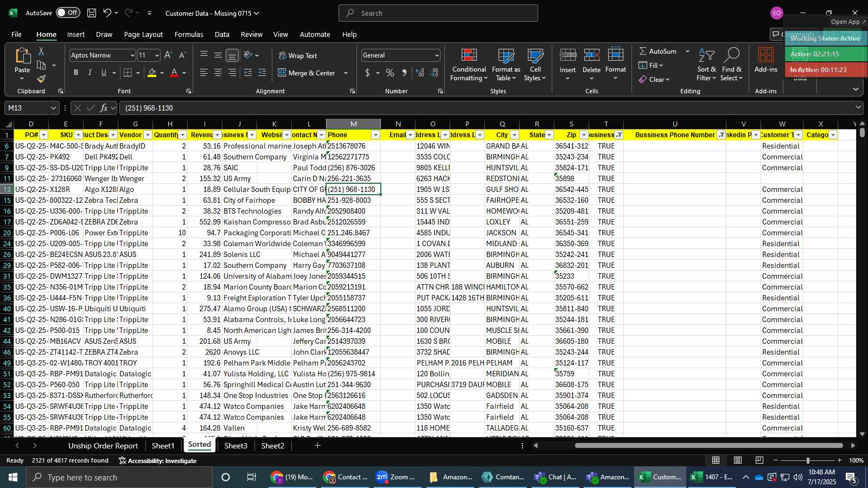Switch to Sheet3 tab

pos(235,446)
